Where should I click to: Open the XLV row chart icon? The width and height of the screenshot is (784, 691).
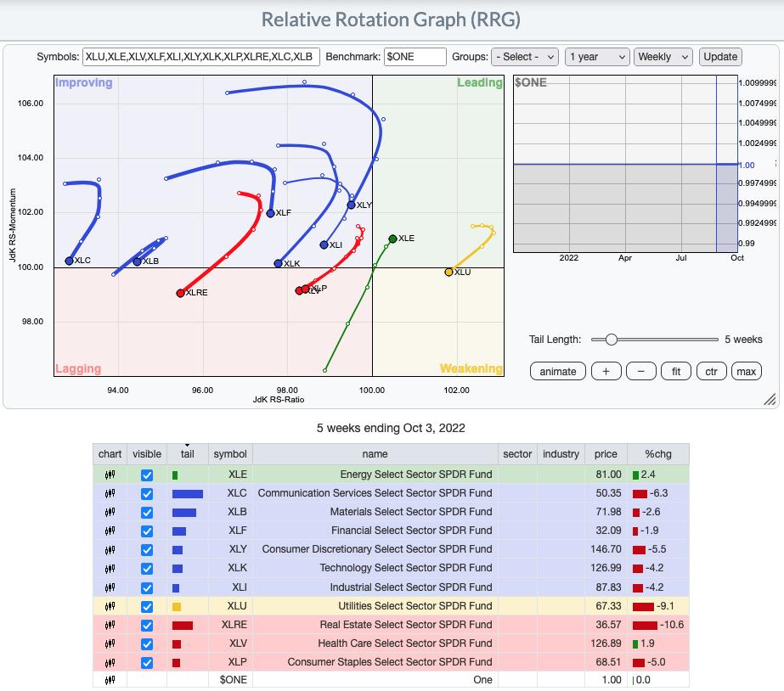tap(110, 643)
